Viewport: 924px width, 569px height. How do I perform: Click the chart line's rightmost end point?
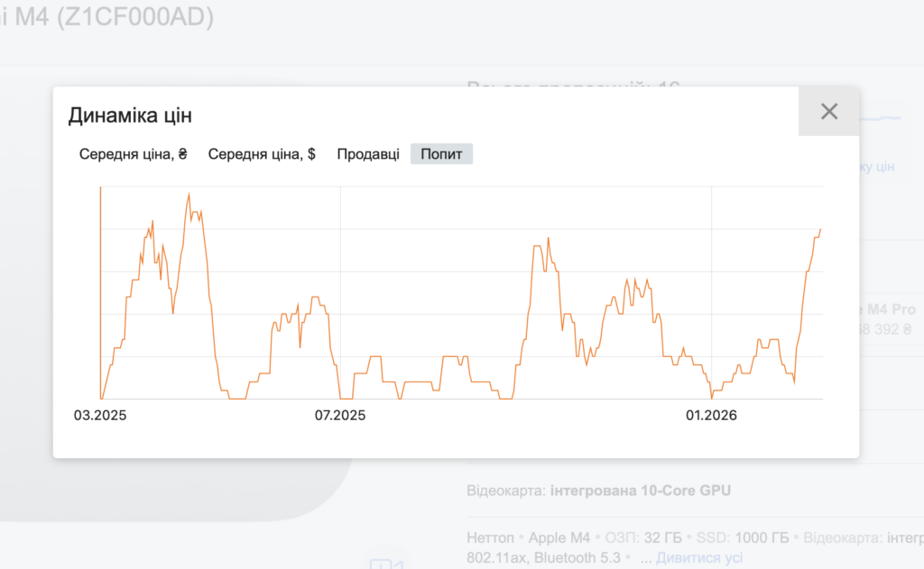point(820,230)
